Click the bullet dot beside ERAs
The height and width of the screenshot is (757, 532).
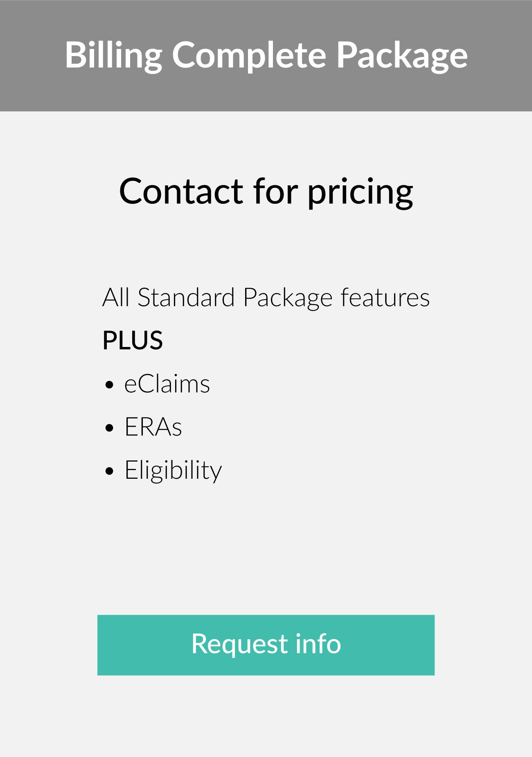[109, 428]
